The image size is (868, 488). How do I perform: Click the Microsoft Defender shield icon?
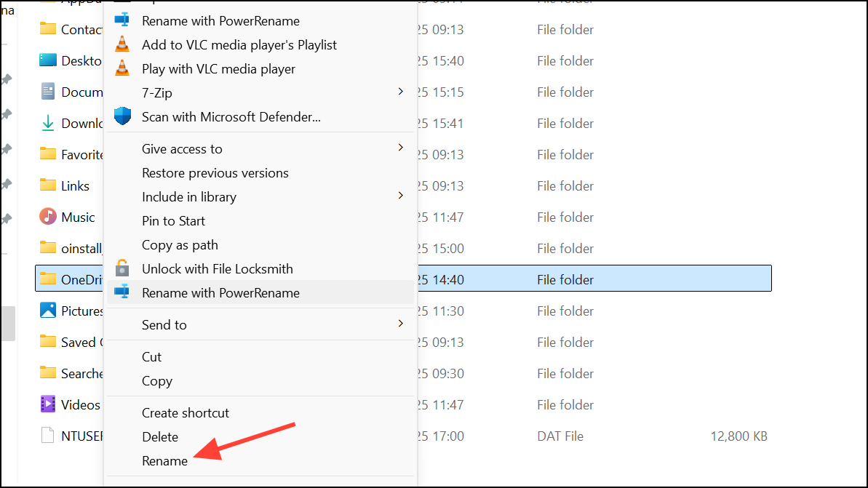click(122, 116)
